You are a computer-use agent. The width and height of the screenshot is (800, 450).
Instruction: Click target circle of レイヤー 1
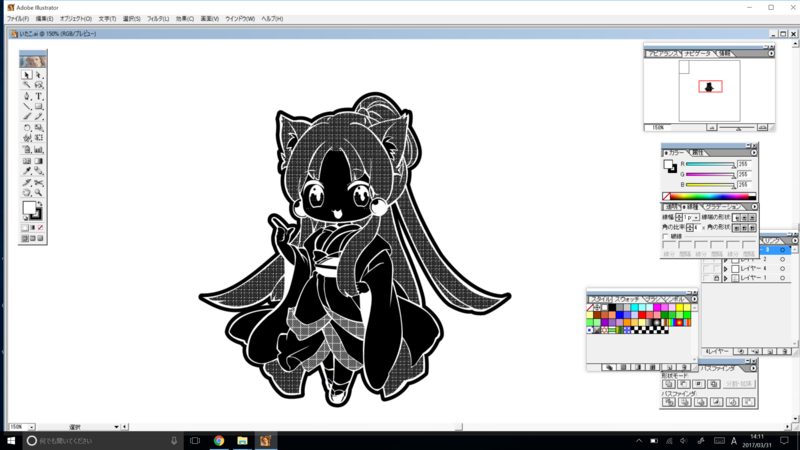tap(782, 278)
